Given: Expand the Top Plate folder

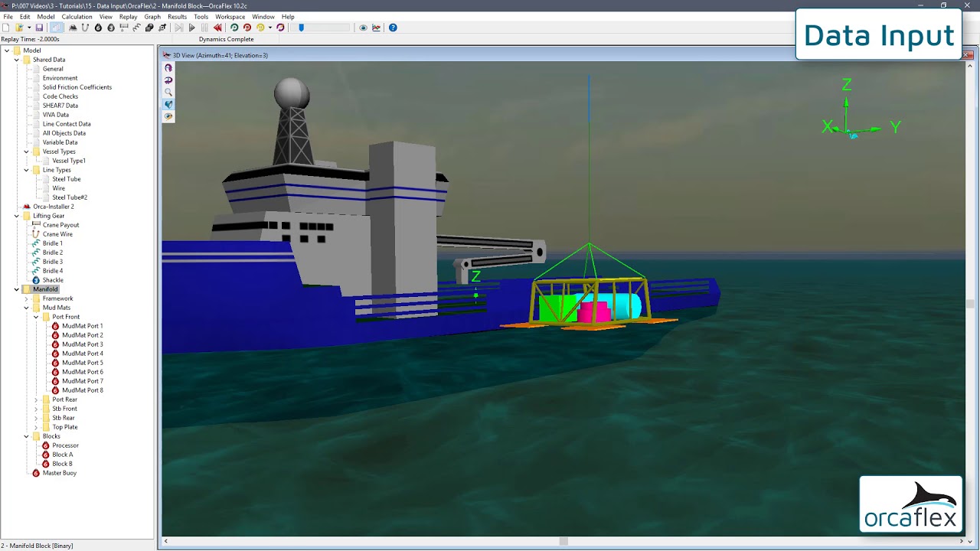Looking at the screenshot, I should (x=36, y=427).
